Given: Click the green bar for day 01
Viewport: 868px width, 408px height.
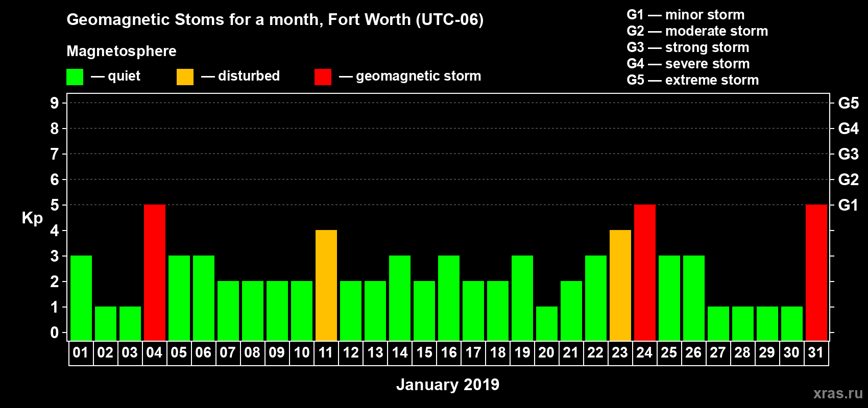Looking at the screenshot, I should tap(81, 298).
